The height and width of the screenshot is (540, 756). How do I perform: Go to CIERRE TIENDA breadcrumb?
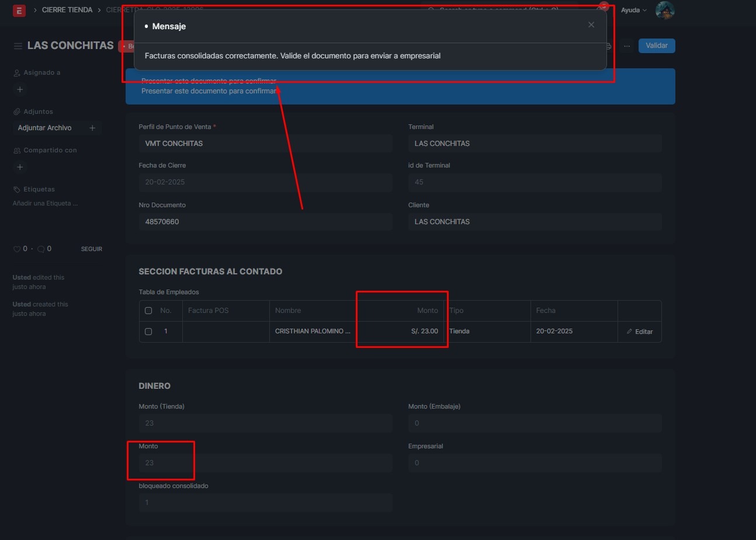[x=67, y=11]
